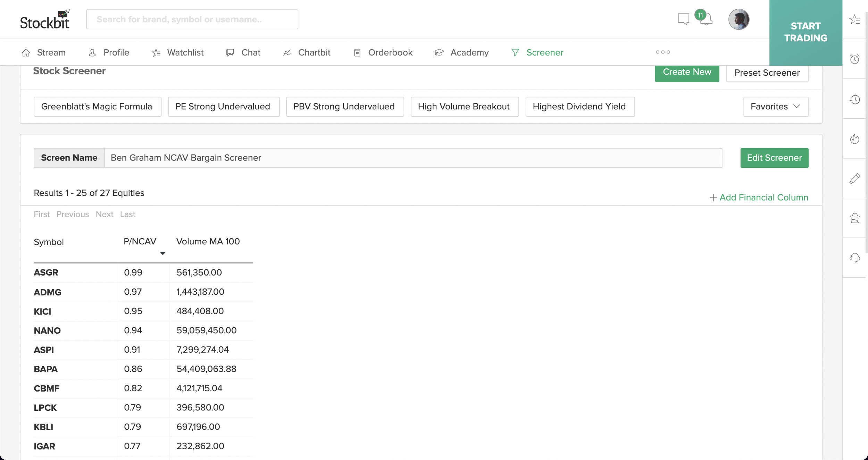Select Greenblatt's Magic Formula preset
Image resolution: width=868 pixels, height=460 pixels.
pyautogui.click(x=97, y=107)
